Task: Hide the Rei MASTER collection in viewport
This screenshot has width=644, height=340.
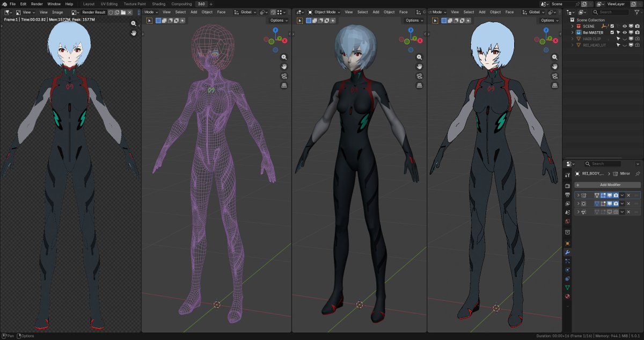Action: click(624, 32)
